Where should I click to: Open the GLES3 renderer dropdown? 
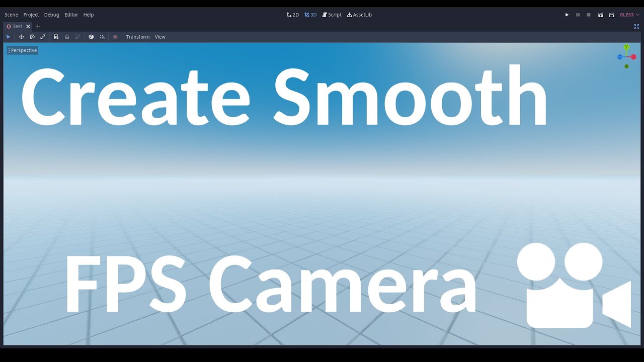click(629, 15)
